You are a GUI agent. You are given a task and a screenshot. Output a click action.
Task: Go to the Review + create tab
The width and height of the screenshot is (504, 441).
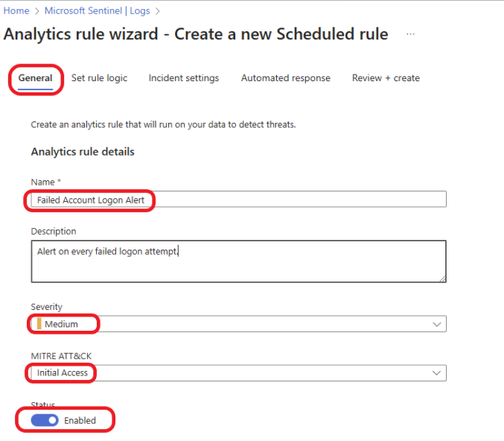(x=386, y=78)
